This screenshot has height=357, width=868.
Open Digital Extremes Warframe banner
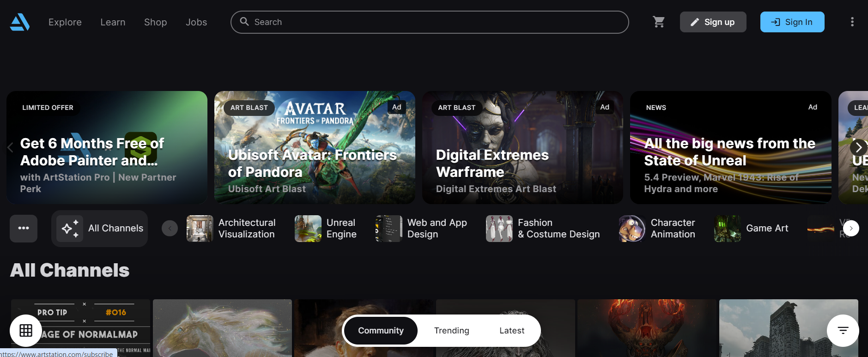pyautogui.click(x=522, y=147)
